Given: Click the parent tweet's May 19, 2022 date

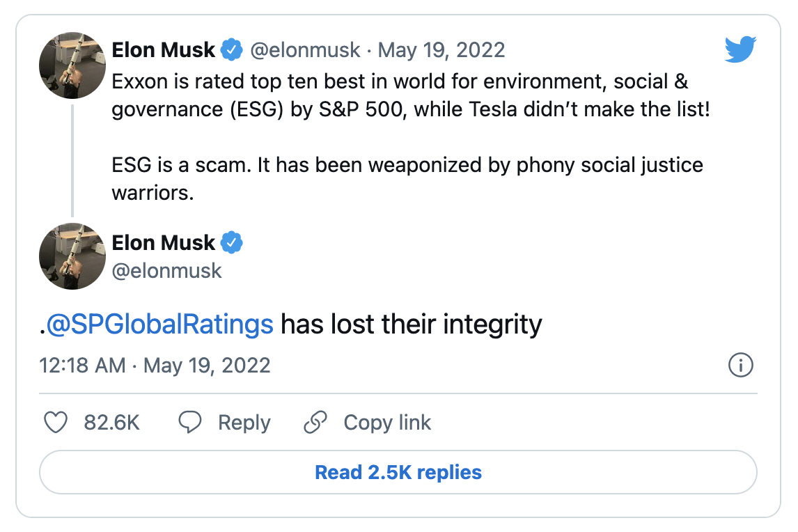Looking at the screenshot, I should coord(441,50).
